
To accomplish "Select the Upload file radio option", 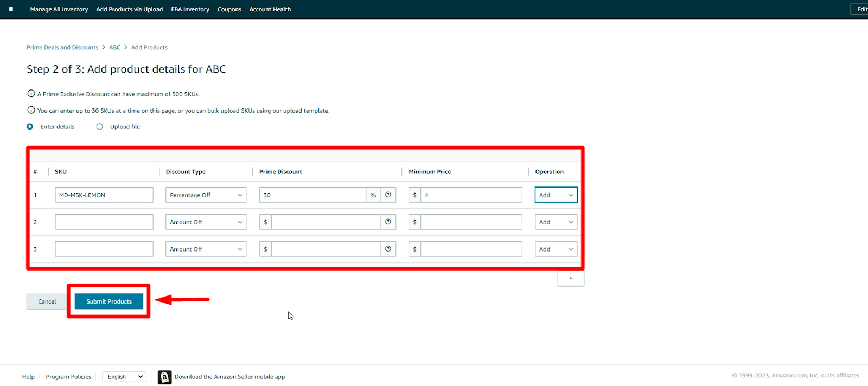I will (x=99, y=127).
